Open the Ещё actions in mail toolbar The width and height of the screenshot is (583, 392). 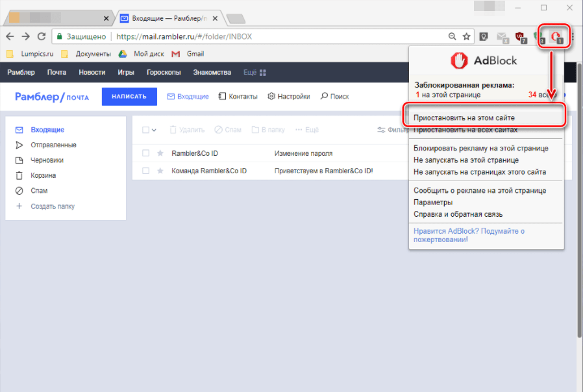[x=307, y=130]
